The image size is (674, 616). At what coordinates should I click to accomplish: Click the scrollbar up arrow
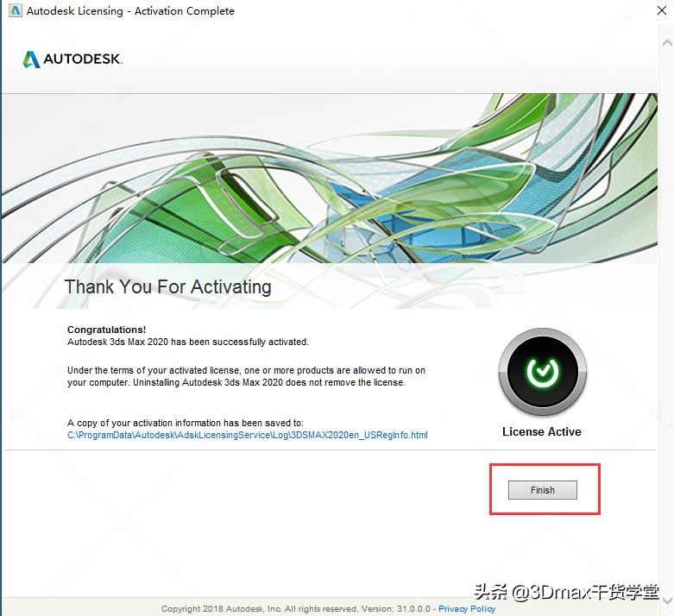pyautogui.click(x=667, y=42)
